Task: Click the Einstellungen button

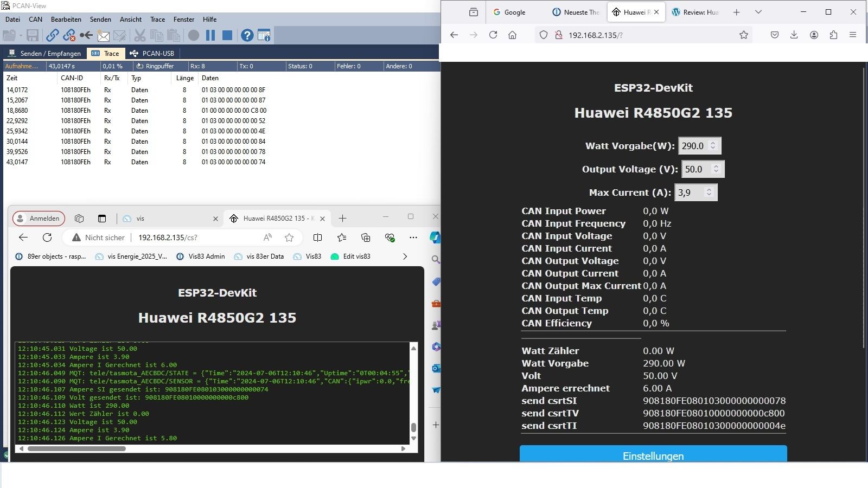Action: pos(653,455)
